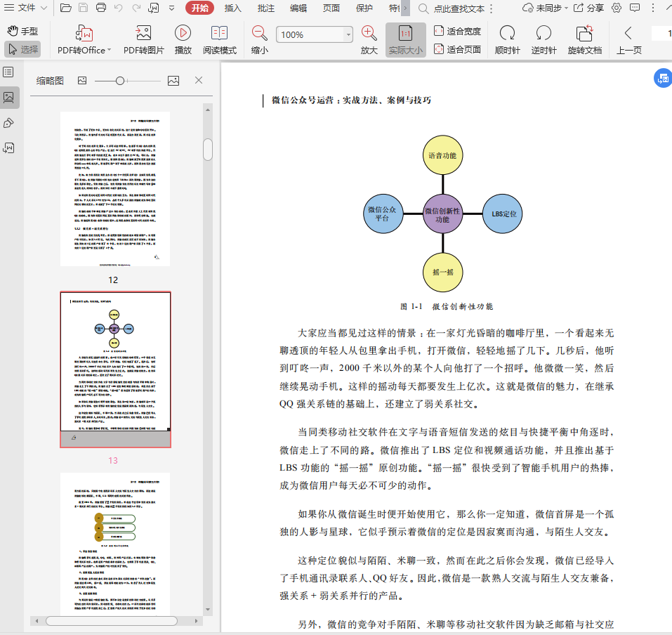Toggle the thumbnail sidebar panel icon
672x635 pixels.
tap(9, 98)
